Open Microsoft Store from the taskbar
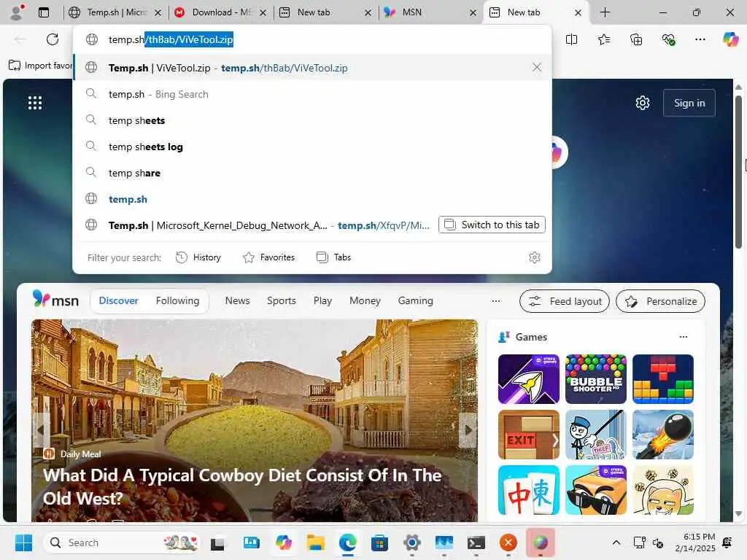 379,542
